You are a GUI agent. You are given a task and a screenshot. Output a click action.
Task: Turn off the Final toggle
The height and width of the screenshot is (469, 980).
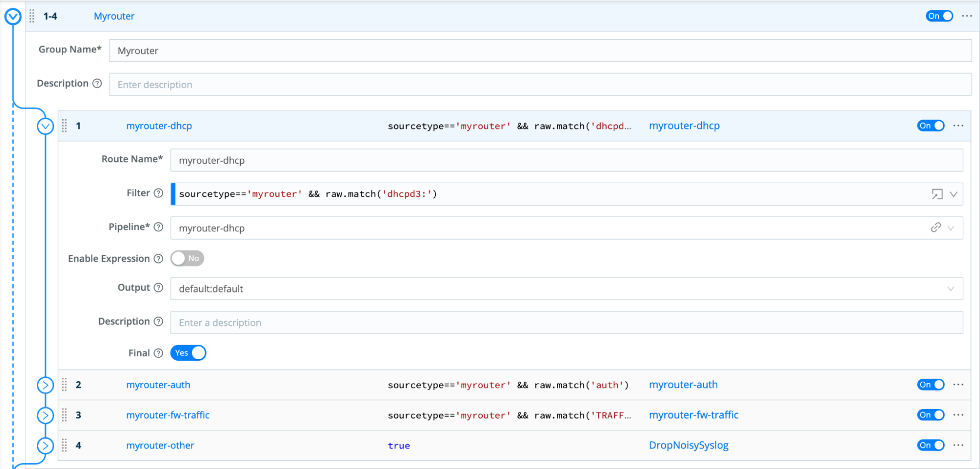188,353
